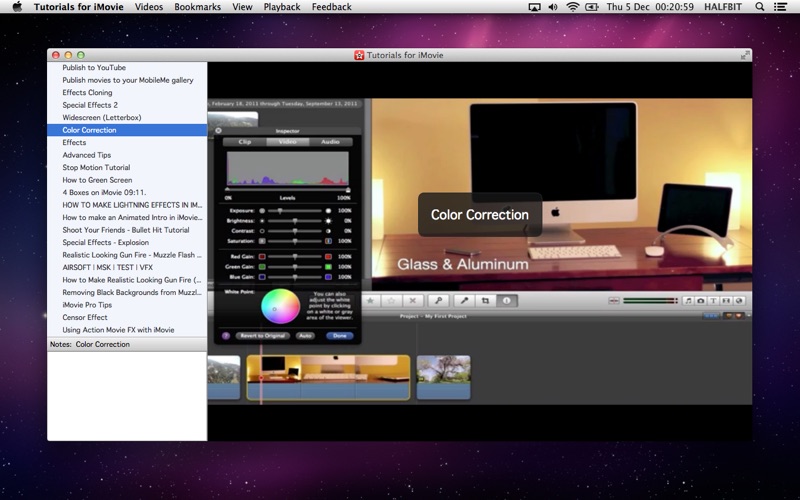This screenshot has width=800, height=500.
Task: Select the highlighted 'Color Correction' row
Action: pos(127,130)
